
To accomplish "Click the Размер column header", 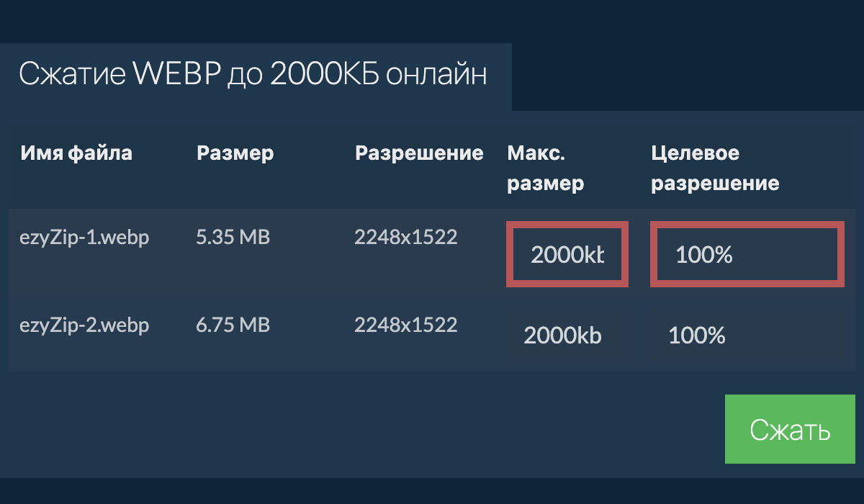I will (x=235, y=153).
